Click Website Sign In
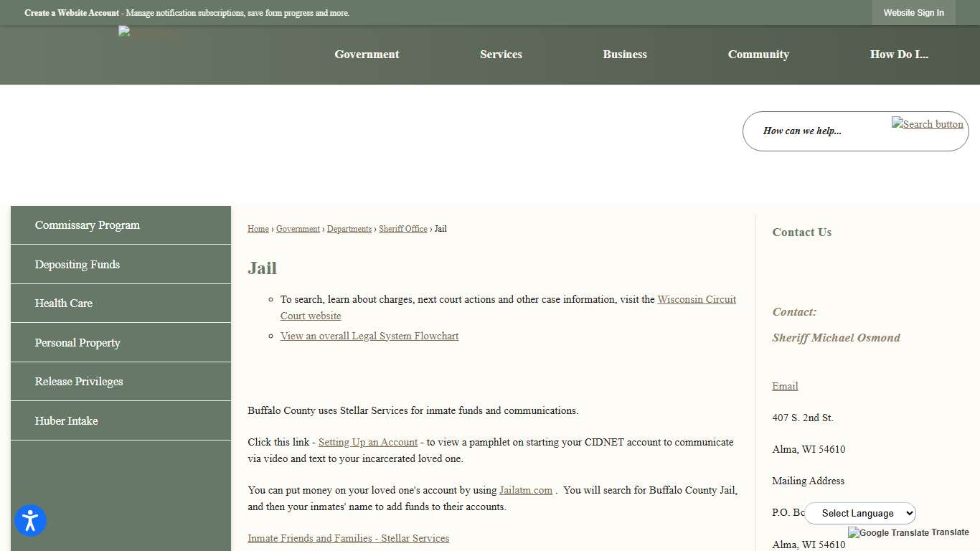This screenshot has height=551, width=980. point(913,12)
